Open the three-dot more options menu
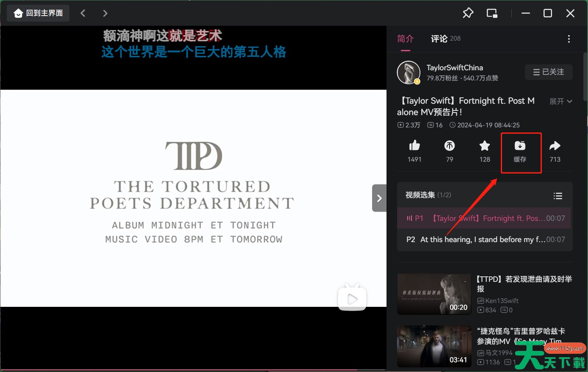 (569, 39)
